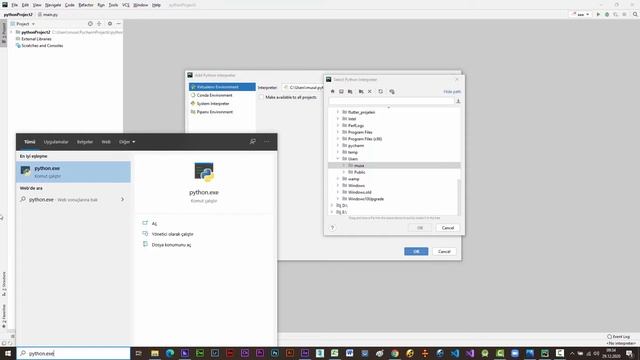
Task: Click feedback icon in Windows search header
Action: coord(253,141)
